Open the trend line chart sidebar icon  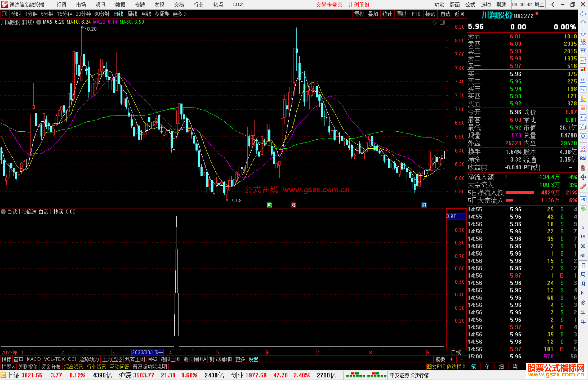point(583,60)
